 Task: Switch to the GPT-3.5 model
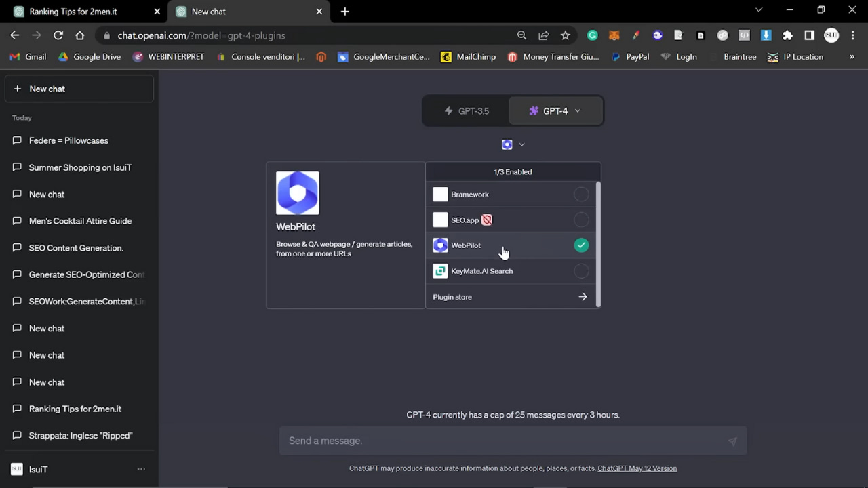pyautogui.click(x=466, y=111)
